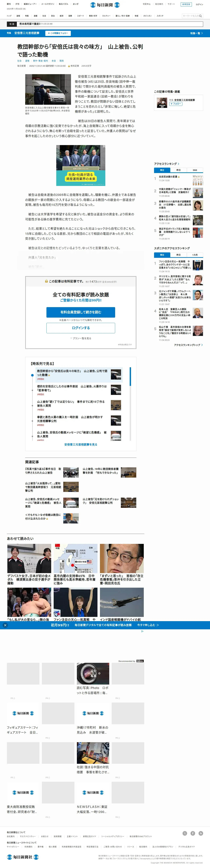210x868 pixels.
Task: Switch access ranking to 昨日 tab
Action: tap(178, 170)
